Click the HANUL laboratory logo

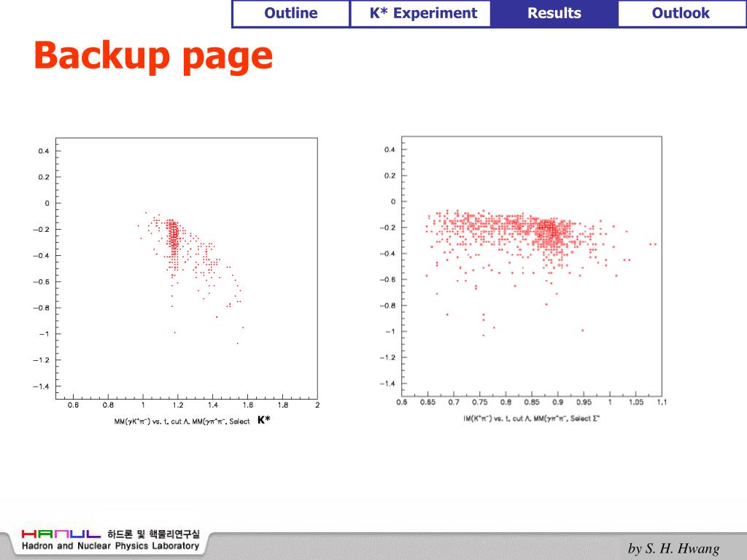tap(61, 534)
